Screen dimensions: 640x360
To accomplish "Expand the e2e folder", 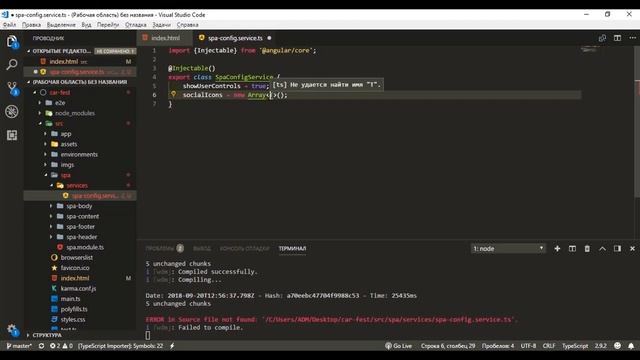I will point(60,103).
